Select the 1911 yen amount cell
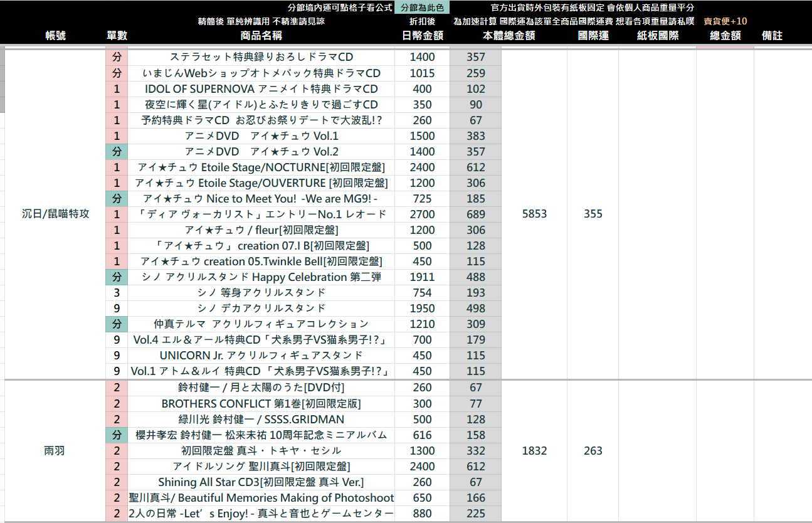 (422, 277)
